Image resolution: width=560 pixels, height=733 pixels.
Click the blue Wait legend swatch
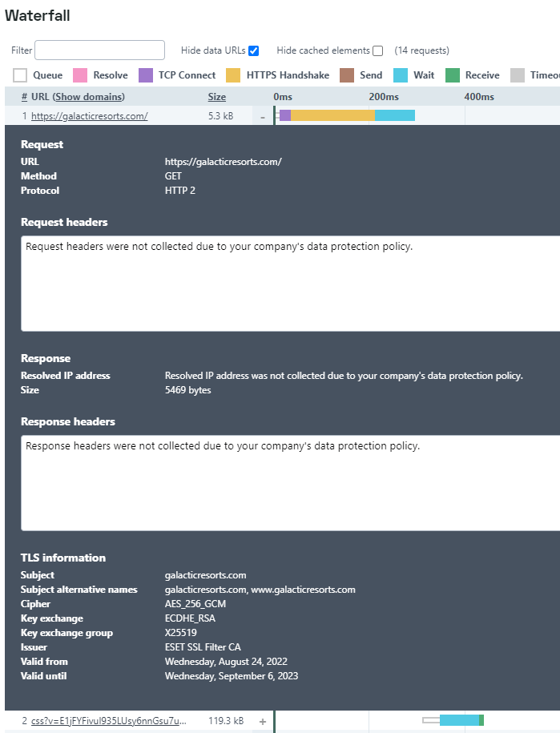click(x=401, y=75)
